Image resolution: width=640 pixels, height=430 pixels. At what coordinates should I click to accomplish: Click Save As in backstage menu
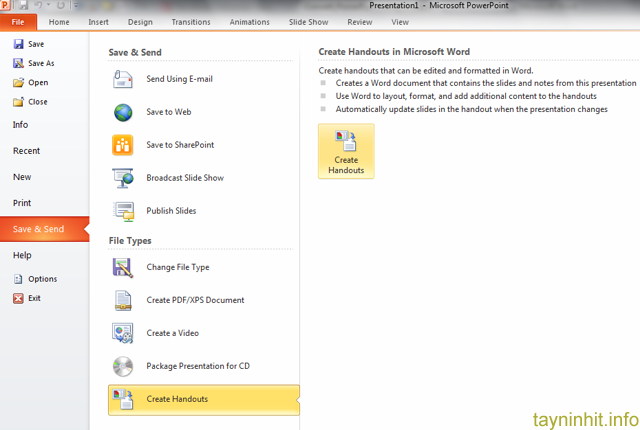[x=40, y=63]
